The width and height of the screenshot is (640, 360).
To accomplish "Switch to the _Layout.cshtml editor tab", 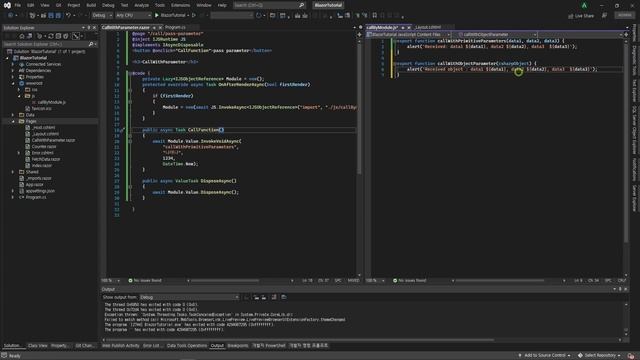I will [x=428, y=27].
